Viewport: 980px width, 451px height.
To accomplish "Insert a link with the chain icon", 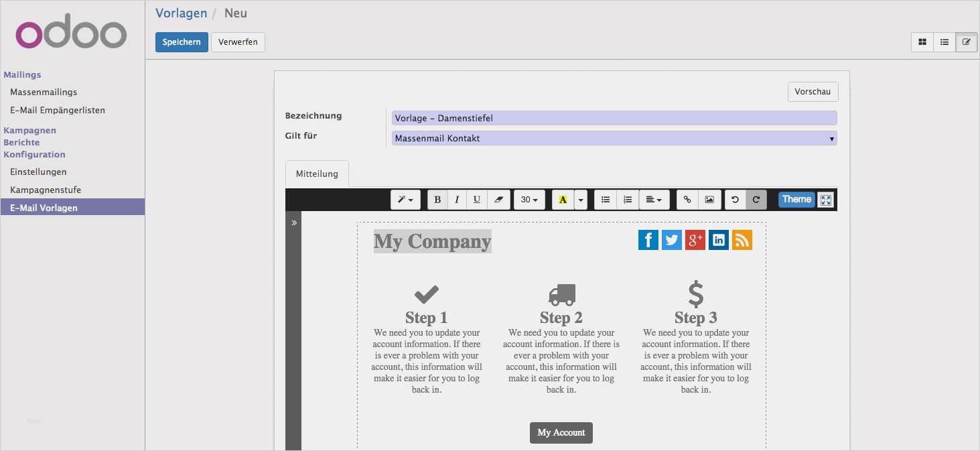I will pyautogui.click(x=687, y=200).
